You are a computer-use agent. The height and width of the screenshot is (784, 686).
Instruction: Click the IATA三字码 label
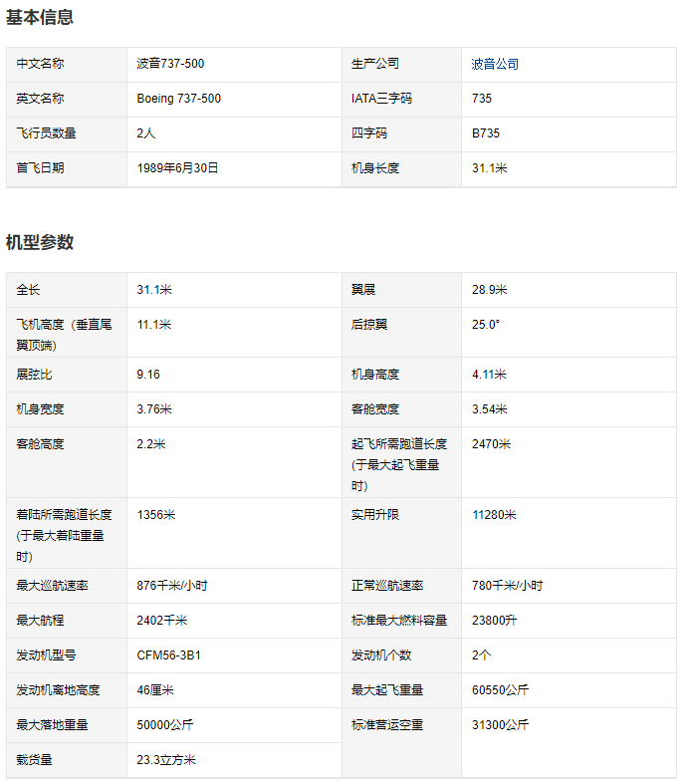(x=381, y=99)
